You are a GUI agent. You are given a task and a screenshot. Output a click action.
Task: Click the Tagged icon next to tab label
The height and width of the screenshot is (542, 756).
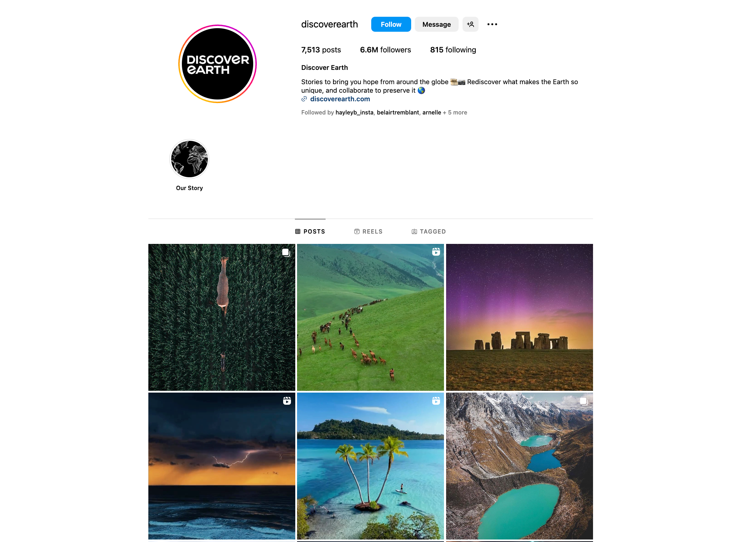[x=415, y=231]
